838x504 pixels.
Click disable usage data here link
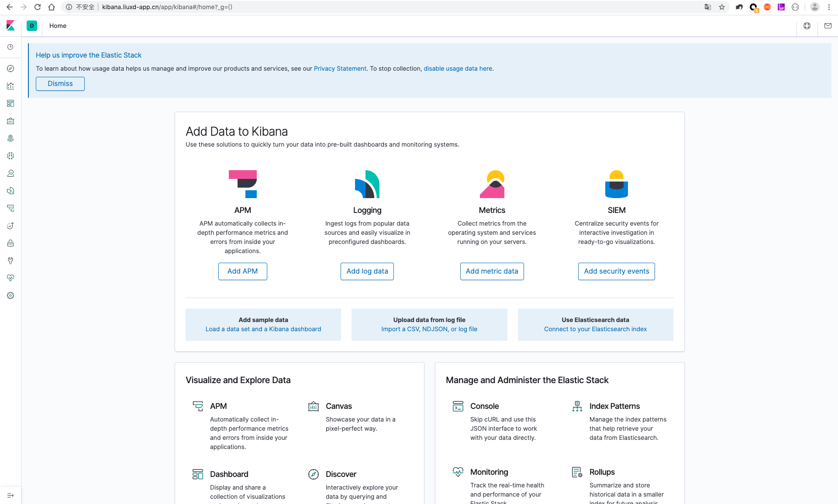coord(458,69)
